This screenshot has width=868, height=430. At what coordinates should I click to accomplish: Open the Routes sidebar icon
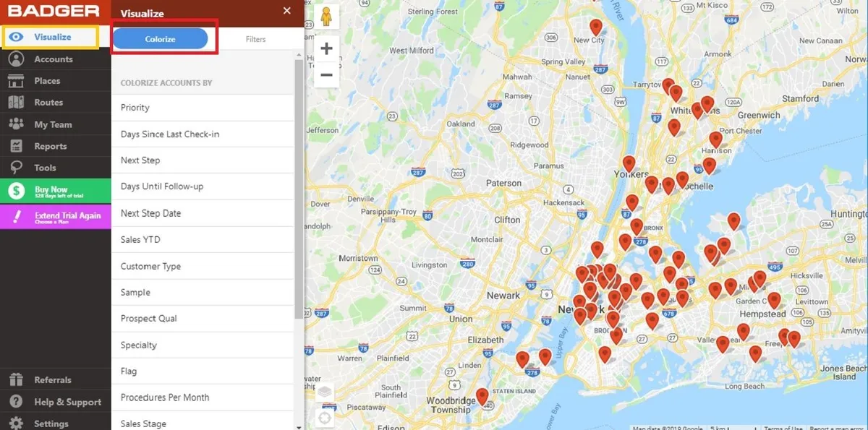tap(17, 103)
